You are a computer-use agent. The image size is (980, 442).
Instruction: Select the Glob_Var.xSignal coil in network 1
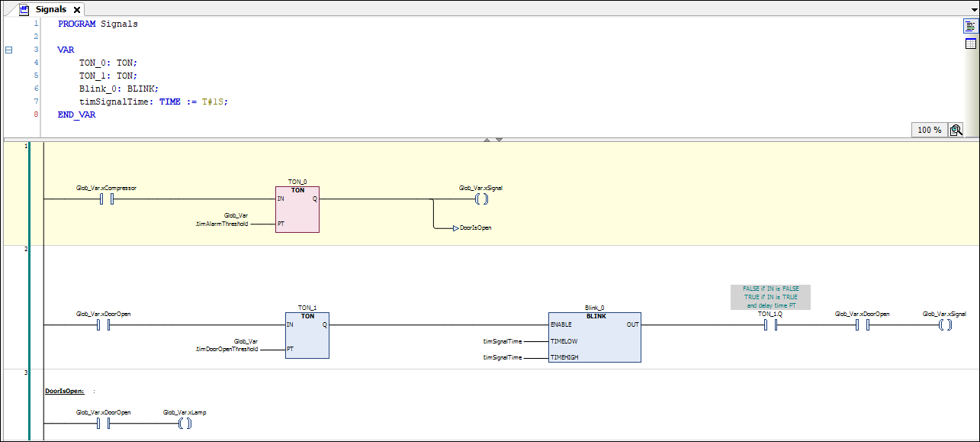[x=480, y=199]
